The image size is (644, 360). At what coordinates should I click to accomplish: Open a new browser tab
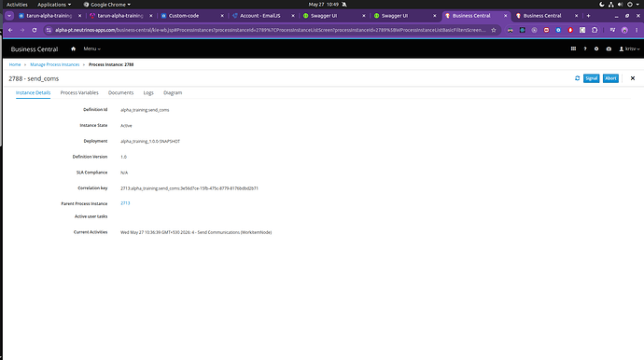coord(588,16)
